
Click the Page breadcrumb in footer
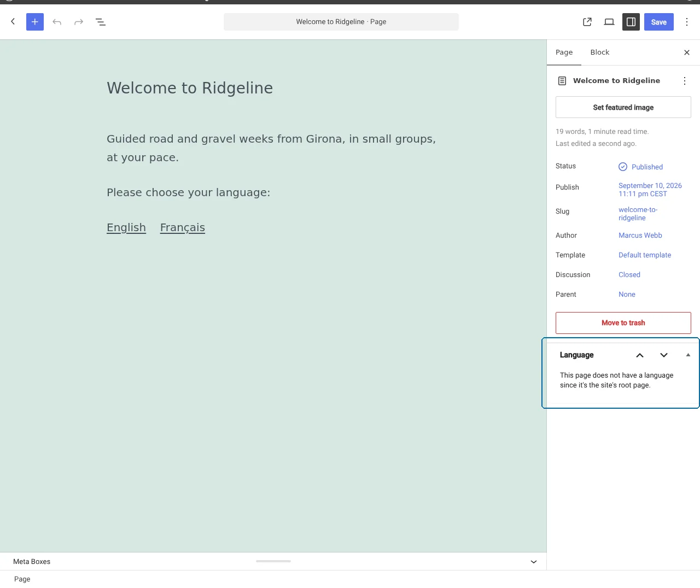22,579
